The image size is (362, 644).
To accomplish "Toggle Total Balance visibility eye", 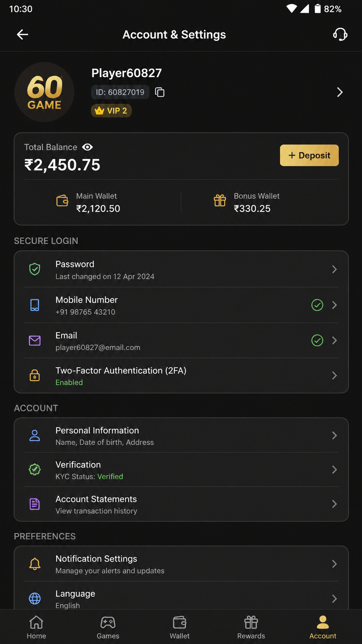I will point(87,147).
